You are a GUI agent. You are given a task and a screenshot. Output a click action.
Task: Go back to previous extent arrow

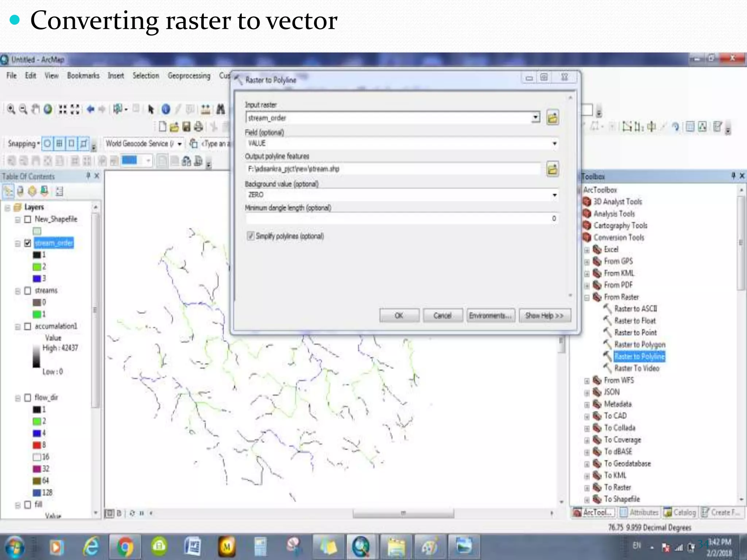coord(90,109)
